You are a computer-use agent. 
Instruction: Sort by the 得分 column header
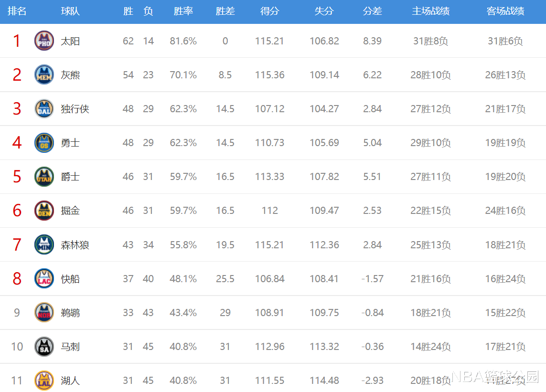point(269,11)
